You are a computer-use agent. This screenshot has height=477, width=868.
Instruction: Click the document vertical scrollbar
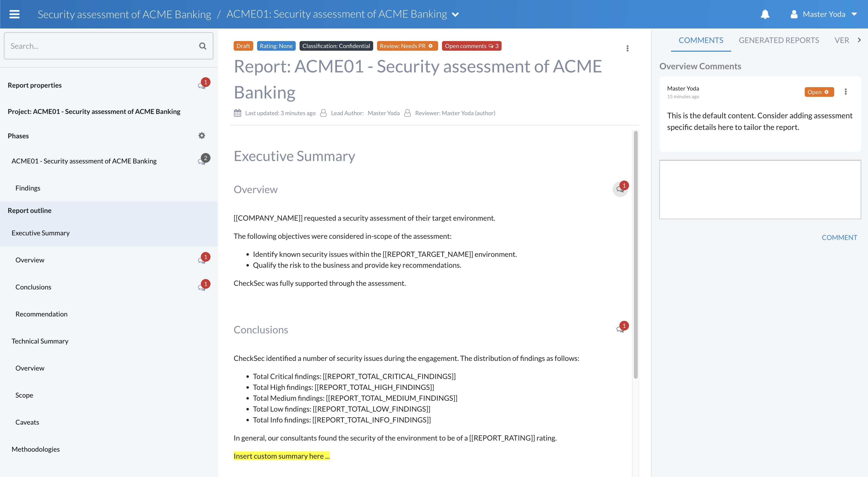pos(636,255)
